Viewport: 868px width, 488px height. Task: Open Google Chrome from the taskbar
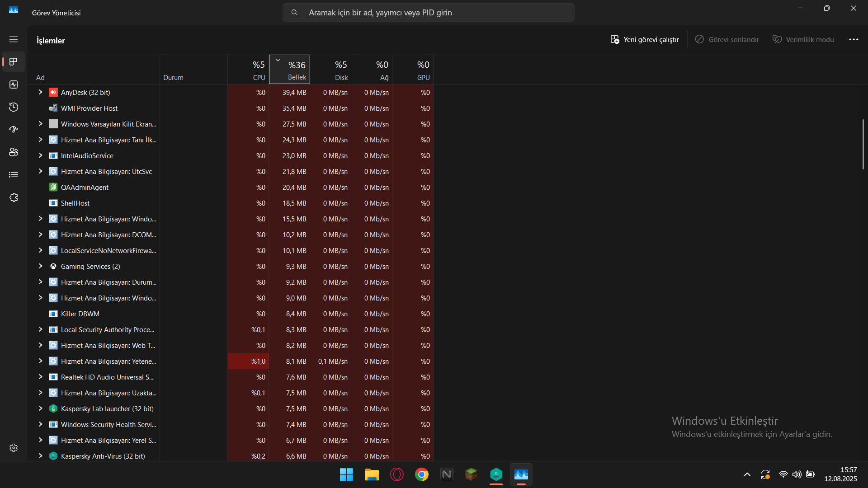[421, 474]
